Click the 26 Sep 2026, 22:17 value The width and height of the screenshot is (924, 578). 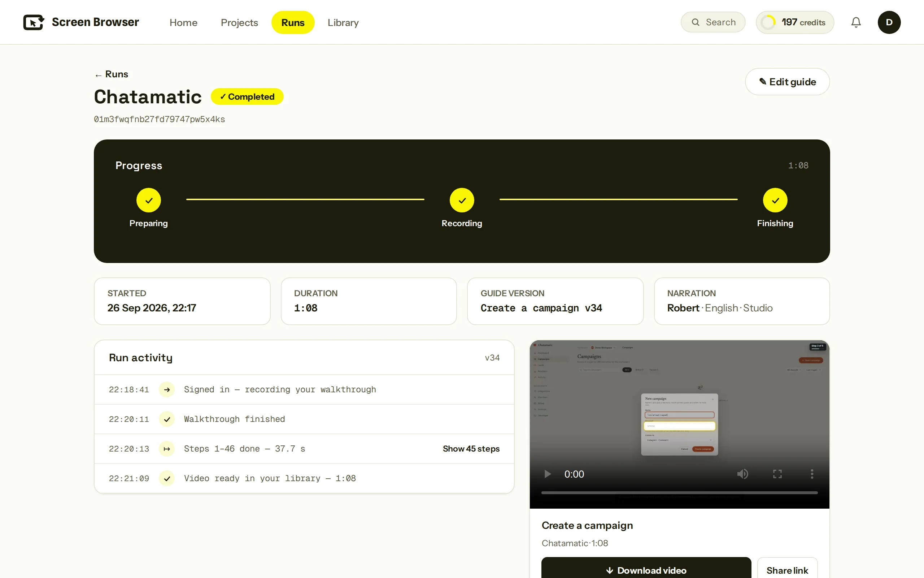(x=152, y=308)
